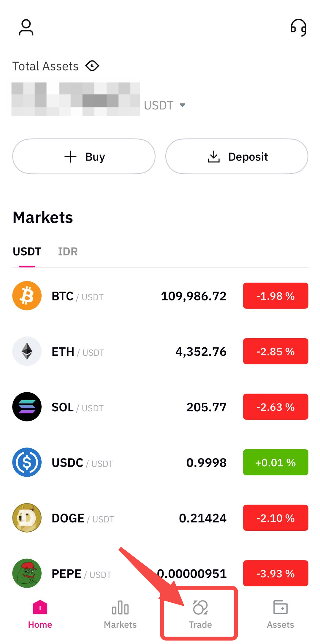This screenshot has width=320, height=644.
Task: Tap the USDC coin icon
Action: pos(27,462)
